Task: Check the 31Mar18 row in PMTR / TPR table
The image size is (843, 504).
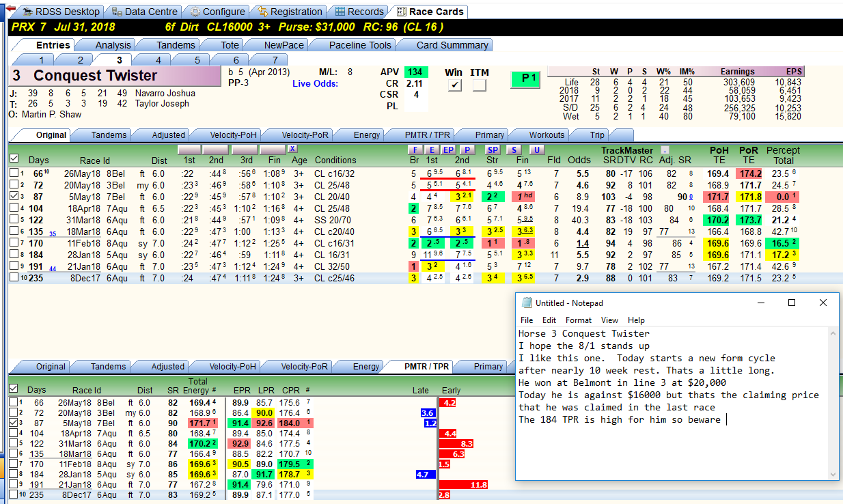Action: pos(14,443)
